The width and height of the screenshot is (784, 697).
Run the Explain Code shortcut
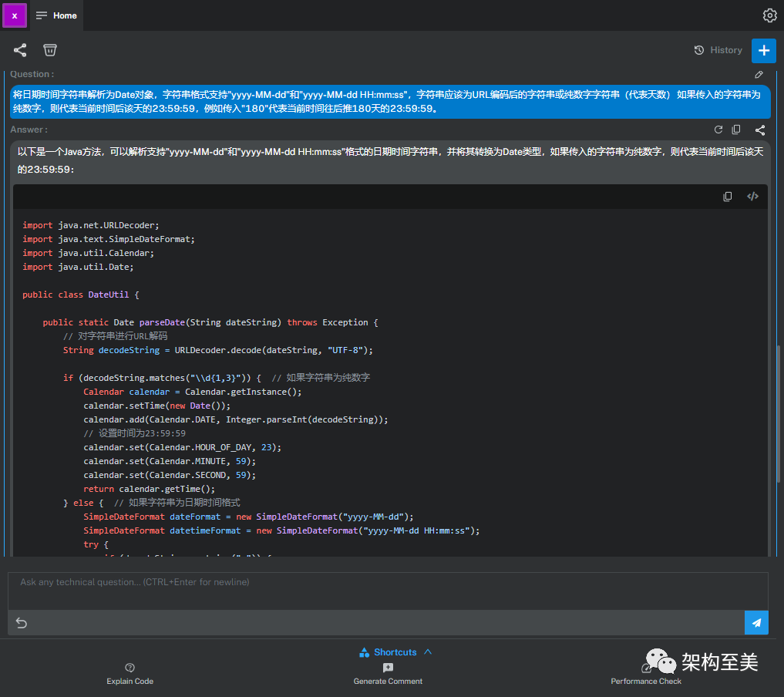[130, 674]
